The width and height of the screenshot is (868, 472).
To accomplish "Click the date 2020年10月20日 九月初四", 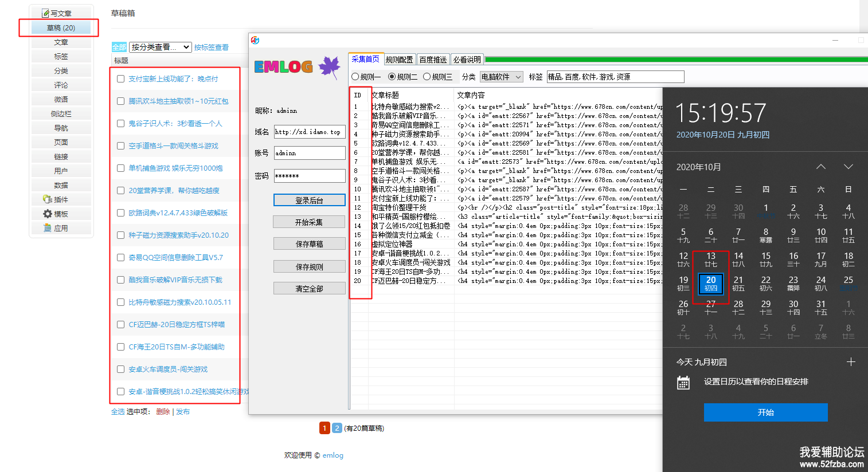I will click(x=722, y=135).
